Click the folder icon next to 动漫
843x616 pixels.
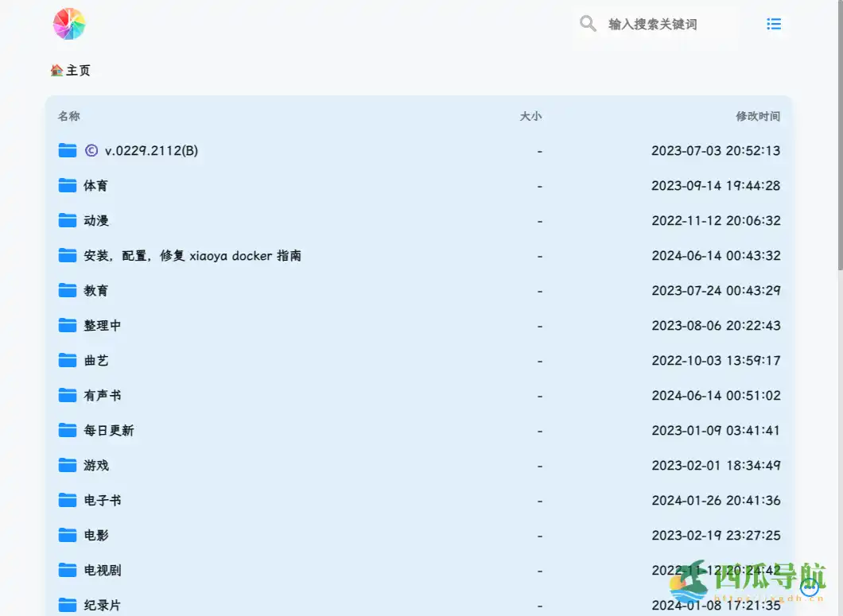(x=68, y=220)
